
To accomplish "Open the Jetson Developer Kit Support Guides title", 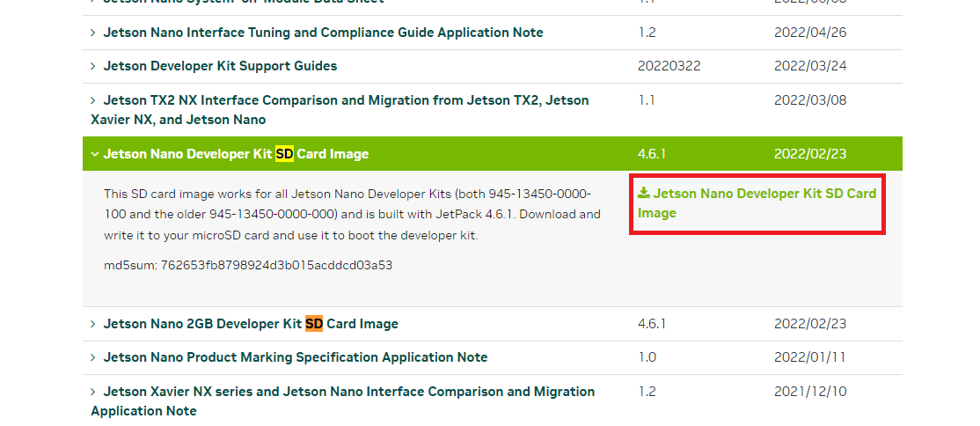I will coord(220,66).
